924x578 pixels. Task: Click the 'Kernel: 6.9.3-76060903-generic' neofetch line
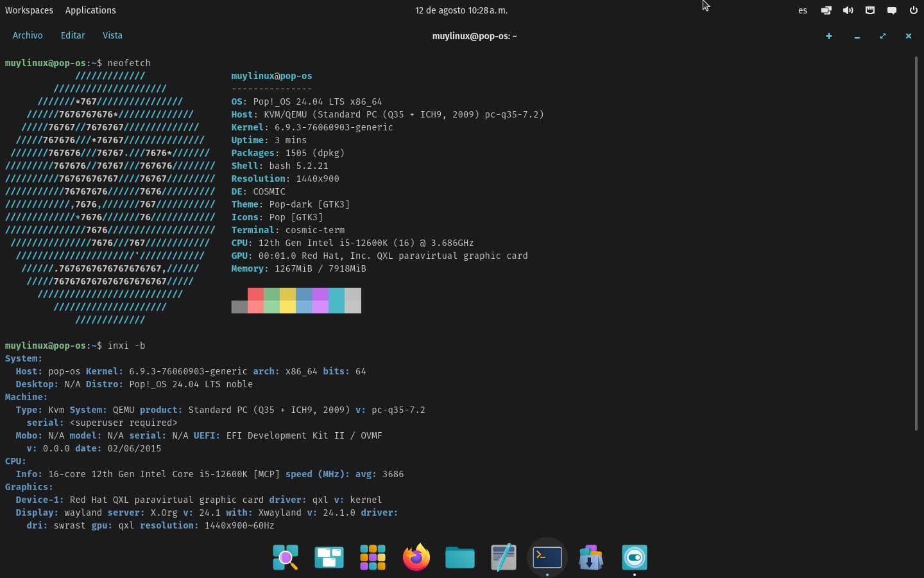pos(312,127)
